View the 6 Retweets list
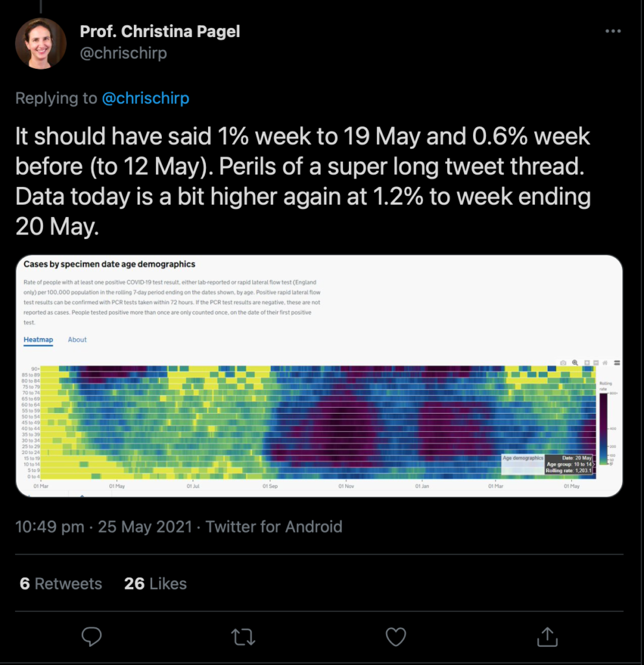 click(x=60, y=584)
